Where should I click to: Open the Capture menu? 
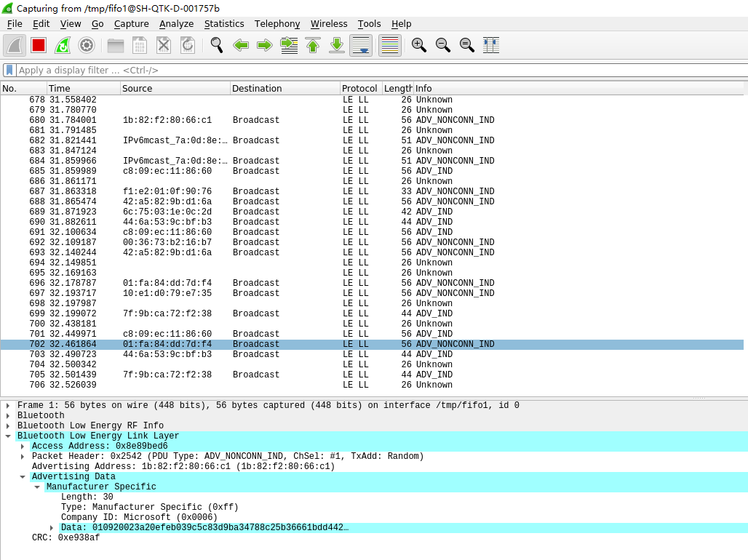[131, 24]
